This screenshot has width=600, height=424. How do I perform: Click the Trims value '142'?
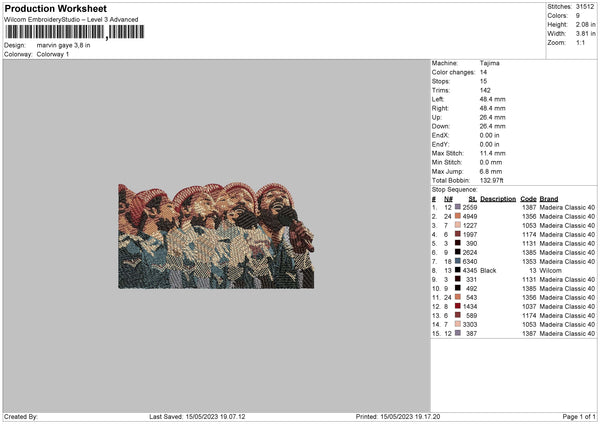[x=485, y=90]
